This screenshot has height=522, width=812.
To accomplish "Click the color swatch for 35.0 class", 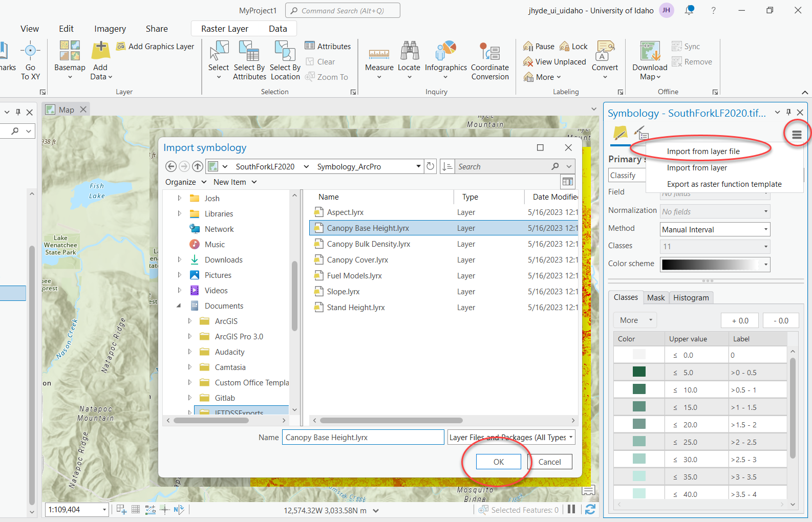I will tap(639, 476).
